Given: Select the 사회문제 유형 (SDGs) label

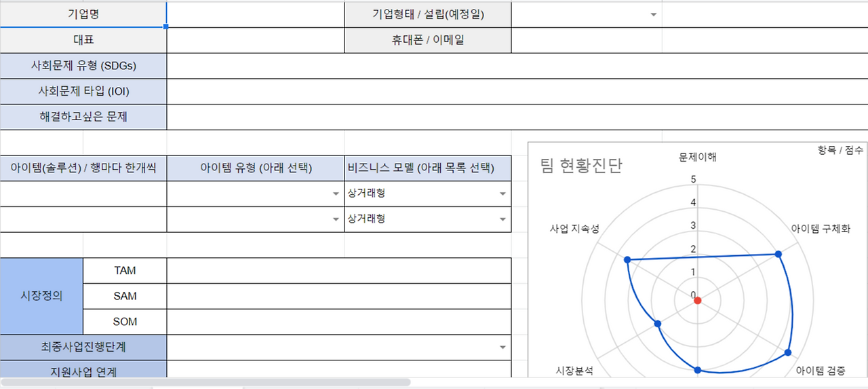Looking at the screenshot, I should click(x=83, y=66).
